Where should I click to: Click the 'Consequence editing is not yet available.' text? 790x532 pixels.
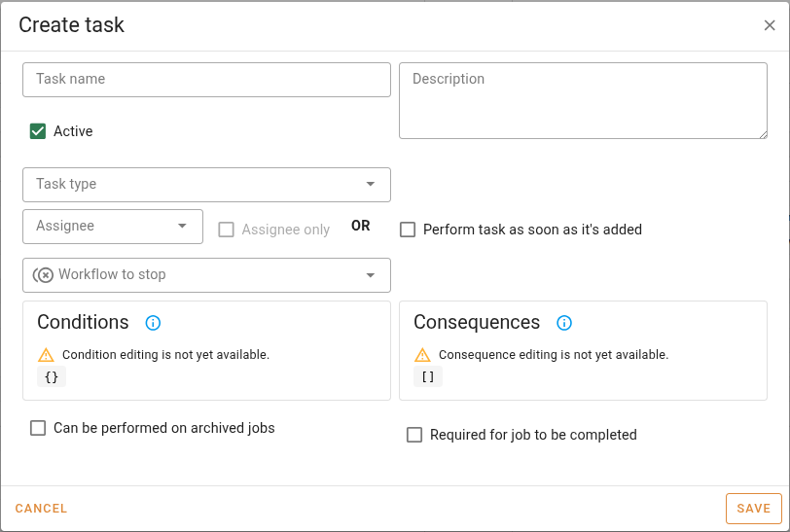coord(554,355)
